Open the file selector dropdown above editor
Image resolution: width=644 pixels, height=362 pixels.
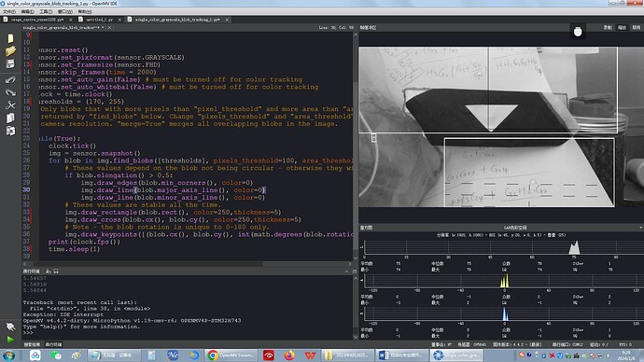pos(63,27)
